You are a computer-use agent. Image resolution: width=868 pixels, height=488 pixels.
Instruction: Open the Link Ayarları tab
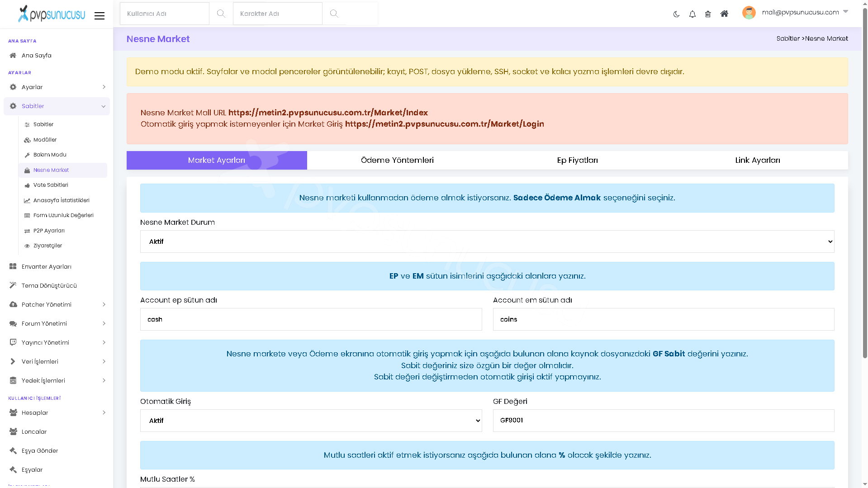(758, 160)
